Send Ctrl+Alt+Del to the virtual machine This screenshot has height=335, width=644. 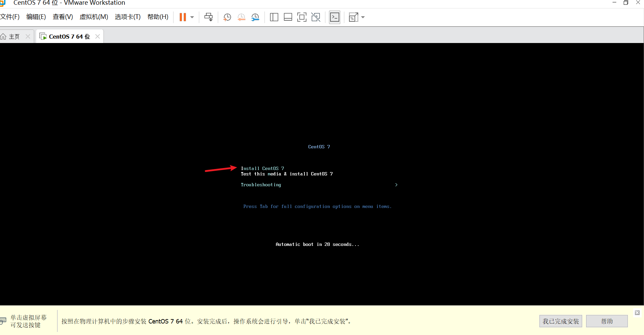(209, 17)
